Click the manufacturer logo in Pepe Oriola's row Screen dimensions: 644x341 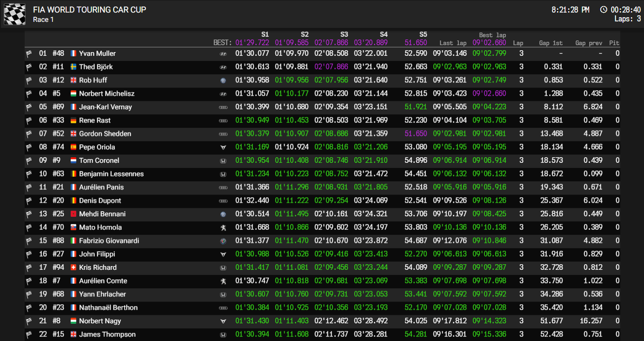tap(223, 147)
